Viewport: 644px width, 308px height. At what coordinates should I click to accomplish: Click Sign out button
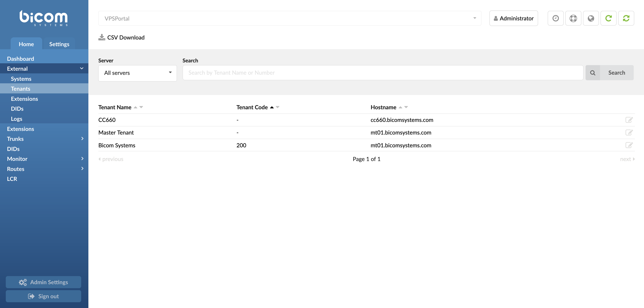pos(43,296)
